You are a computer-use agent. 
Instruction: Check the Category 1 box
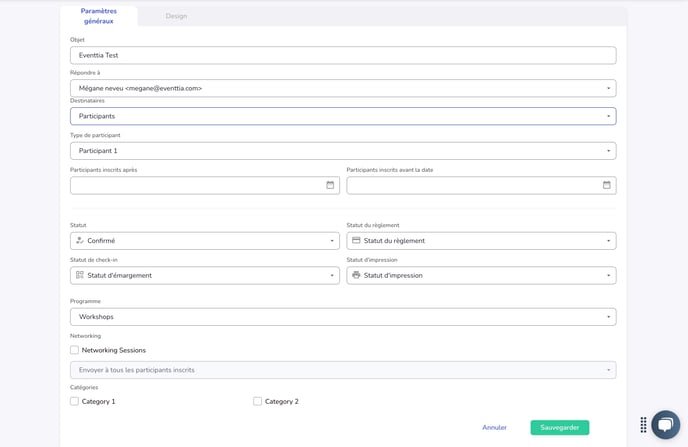75,401
